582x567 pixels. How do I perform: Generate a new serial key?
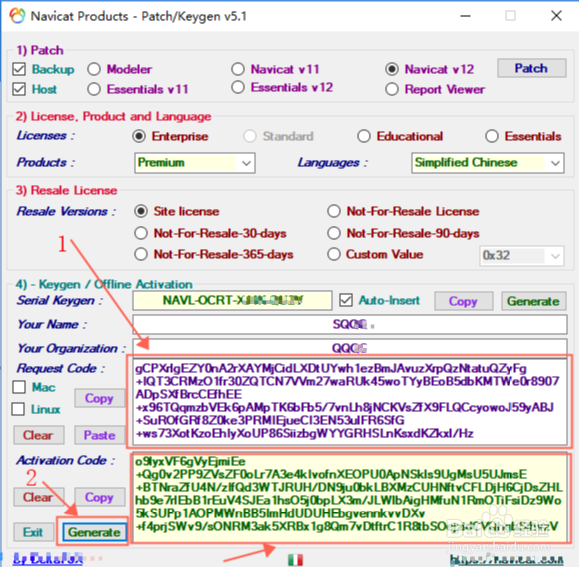pos(534,301)
